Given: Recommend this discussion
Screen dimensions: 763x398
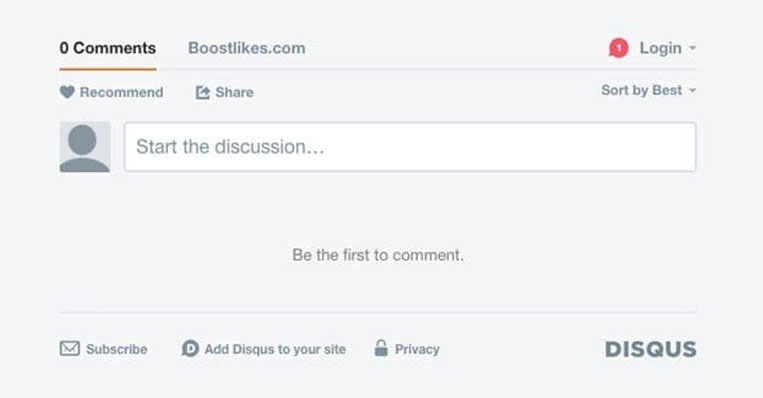Looking at the screenshot, I should pos(111,92).
